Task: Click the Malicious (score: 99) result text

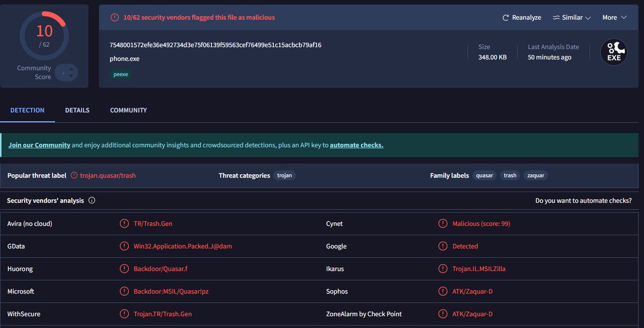Action: (481, 223)
